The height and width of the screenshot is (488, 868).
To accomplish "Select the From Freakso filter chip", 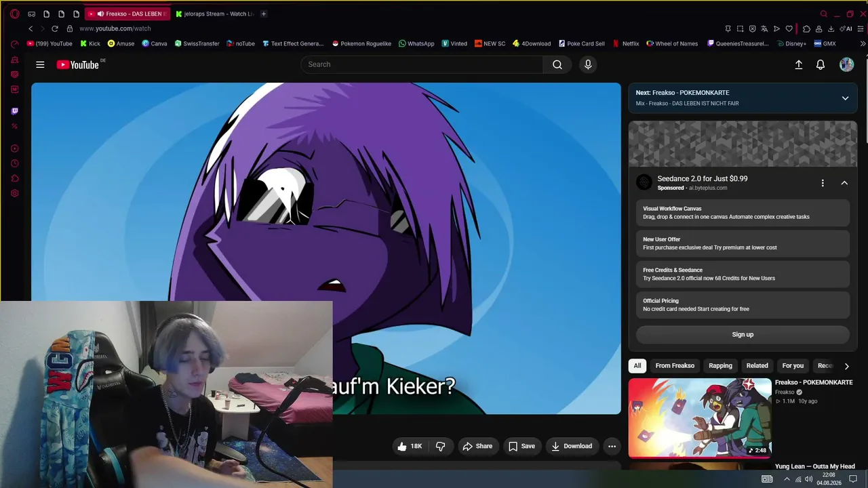I will point(675,366).
